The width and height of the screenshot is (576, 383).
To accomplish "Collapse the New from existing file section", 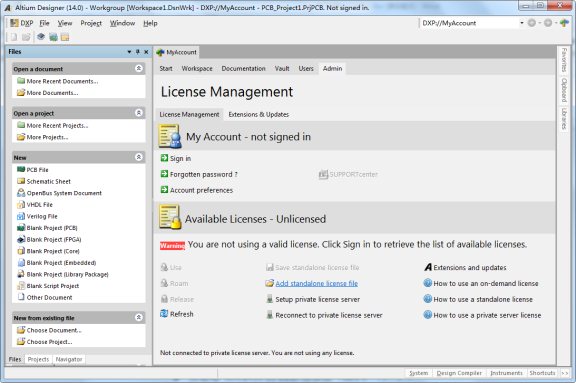I will (x=139, y=317).
